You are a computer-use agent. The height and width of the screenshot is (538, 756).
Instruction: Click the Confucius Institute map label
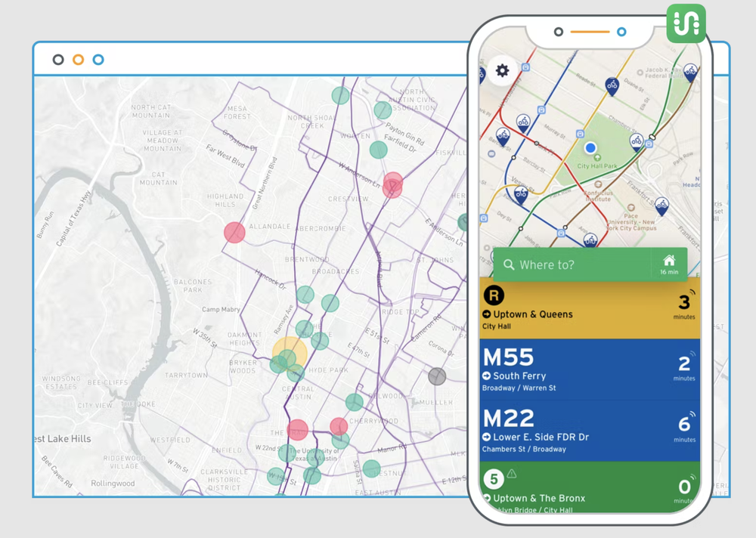pos(598,196)
